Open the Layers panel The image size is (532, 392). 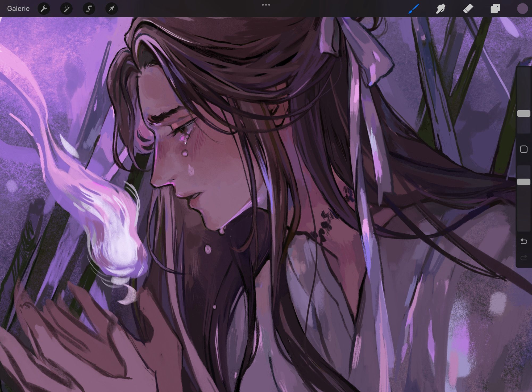click(x=495, y=9)
